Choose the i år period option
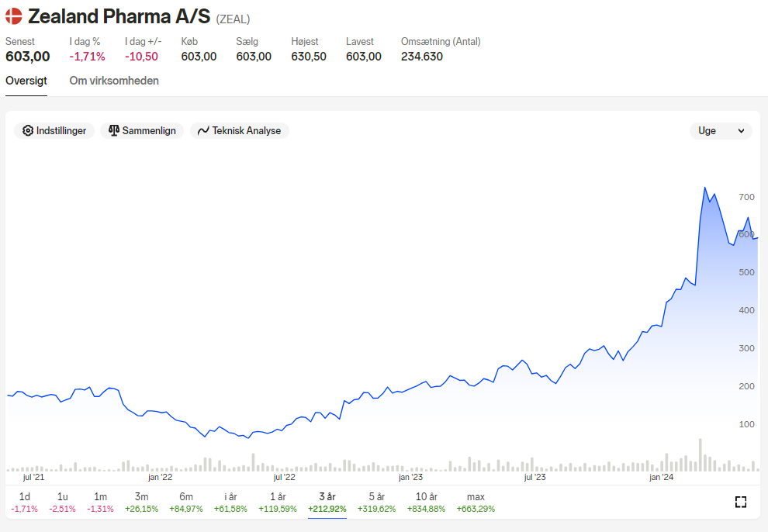This screenshot has height=532, width=768. (230, 503)
